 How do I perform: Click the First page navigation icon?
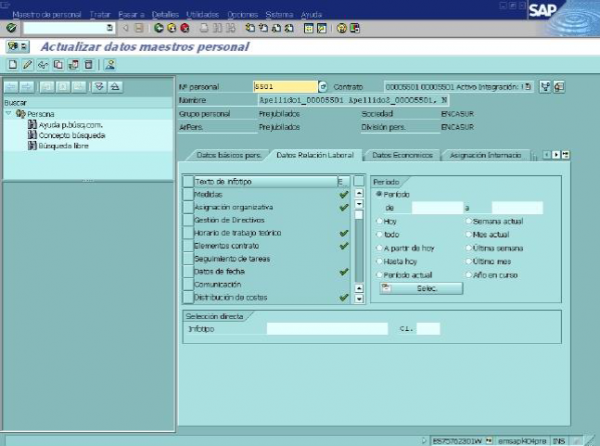click(250, 28)
